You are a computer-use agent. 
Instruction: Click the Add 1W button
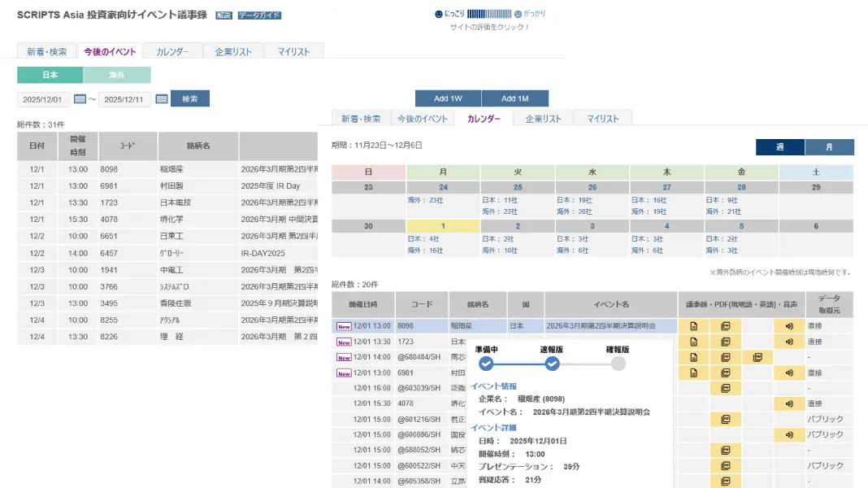[x=448, y=98]
